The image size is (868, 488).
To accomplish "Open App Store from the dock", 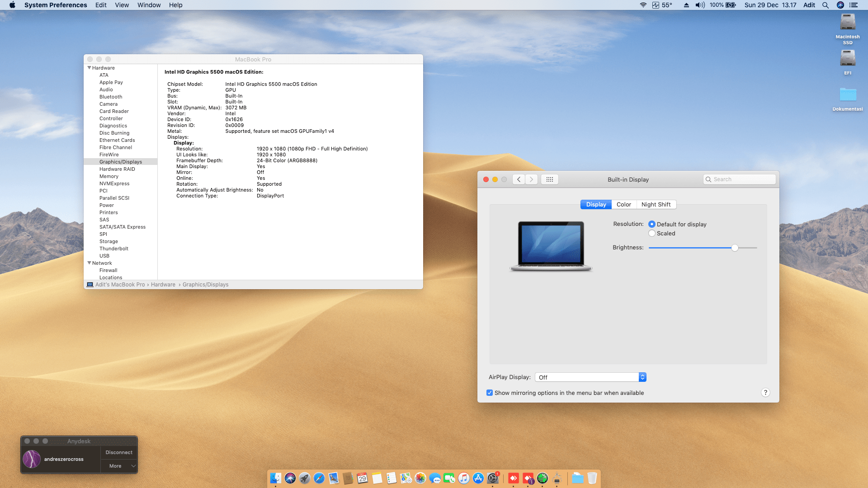I will 478,478.
